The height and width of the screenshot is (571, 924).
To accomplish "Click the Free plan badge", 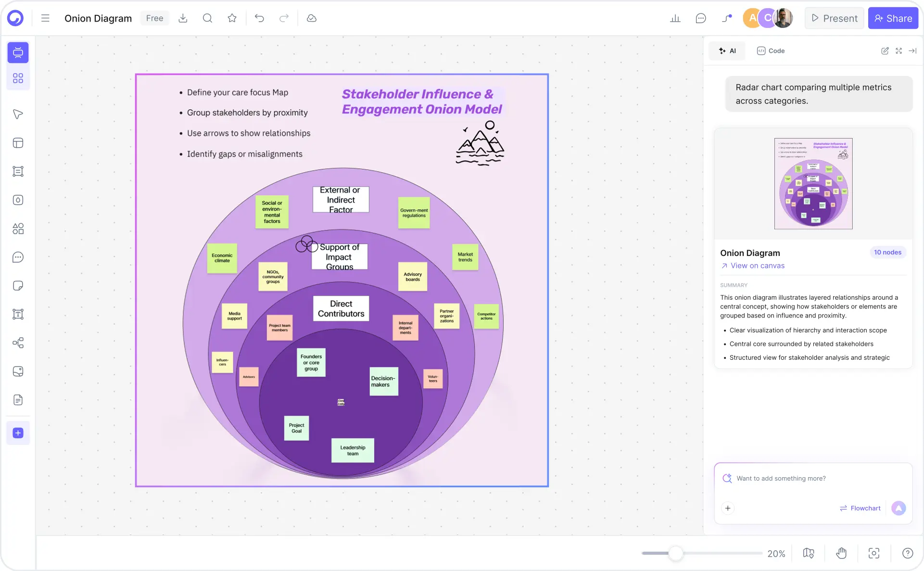I will coord(154,18).
